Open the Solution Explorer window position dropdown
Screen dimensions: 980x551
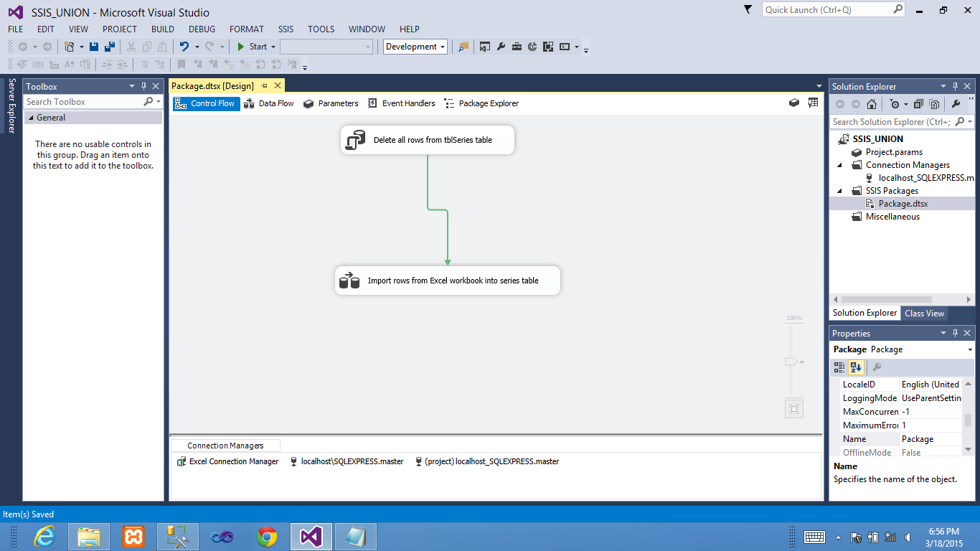pos(943,86)
